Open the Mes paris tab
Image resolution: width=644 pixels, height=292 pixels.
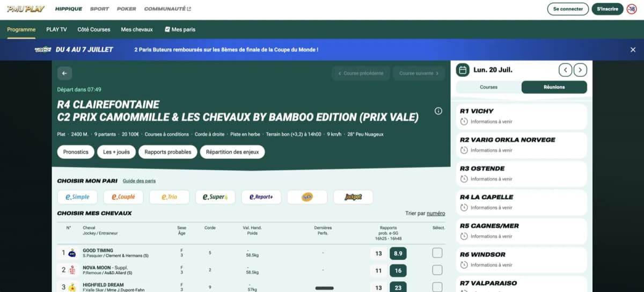pos(180,30)
